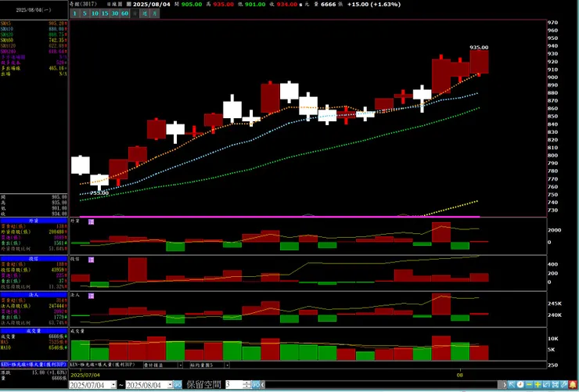This screenshot has width=579, height=392.
Task: Click the red alert bell icon
Action: coord(573,385)
